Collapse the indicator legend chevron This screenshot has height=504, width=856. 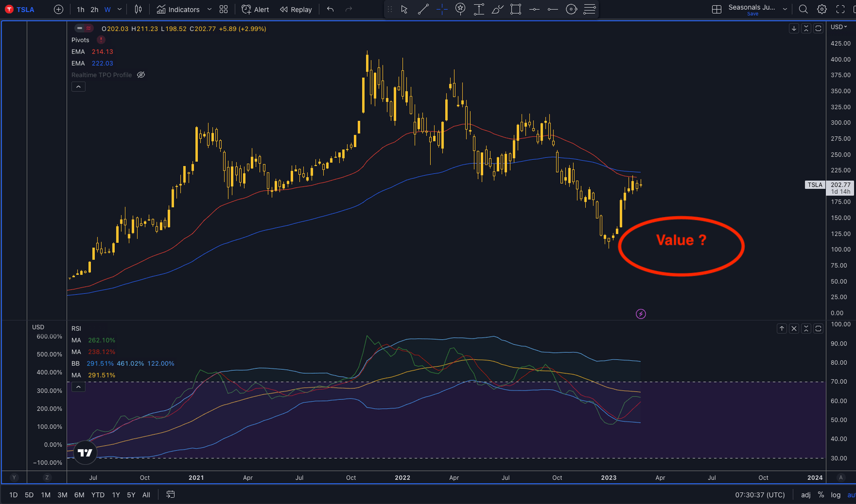(x=79, y=87)
